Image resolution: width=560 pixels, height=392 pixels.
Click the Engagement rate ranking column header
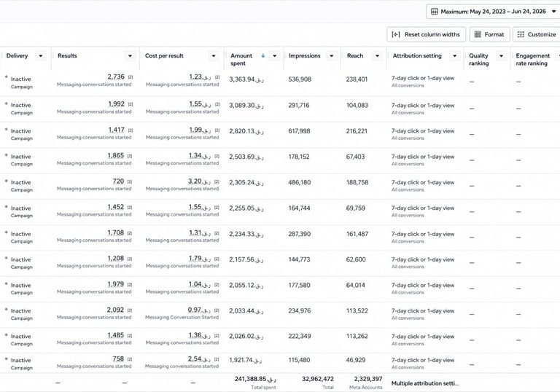(x=533, y=59)
